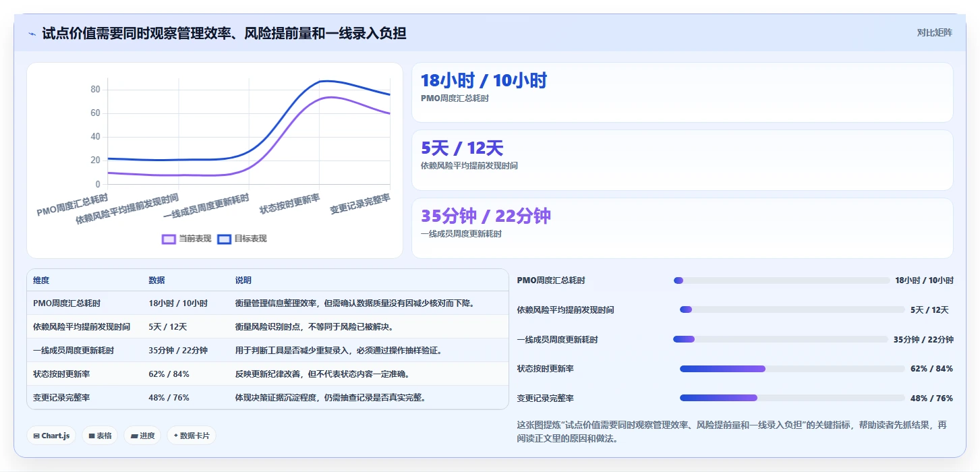The width and height of the screenshot is (980, 472).
Task: Click the 62% / 84% value beside progress bar
Action: coord(931,369)
